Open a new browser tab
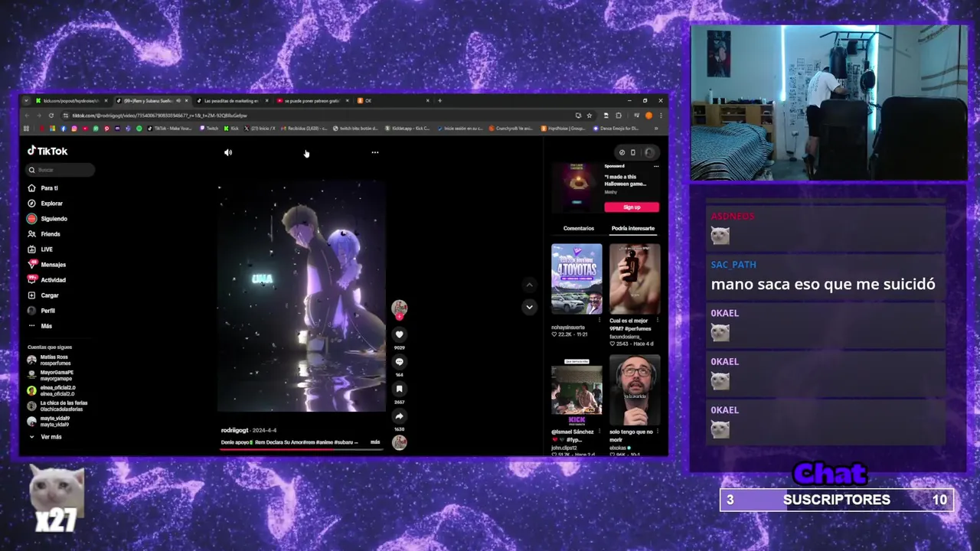The height and width of the screenshot is (551, 980). click(439, 100)
